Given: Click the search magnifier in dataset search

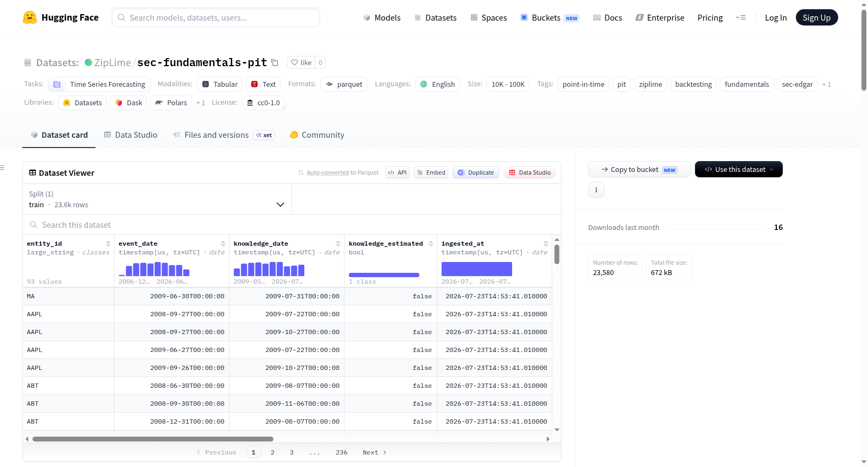Looking at the screenshot, I should 34,225.
